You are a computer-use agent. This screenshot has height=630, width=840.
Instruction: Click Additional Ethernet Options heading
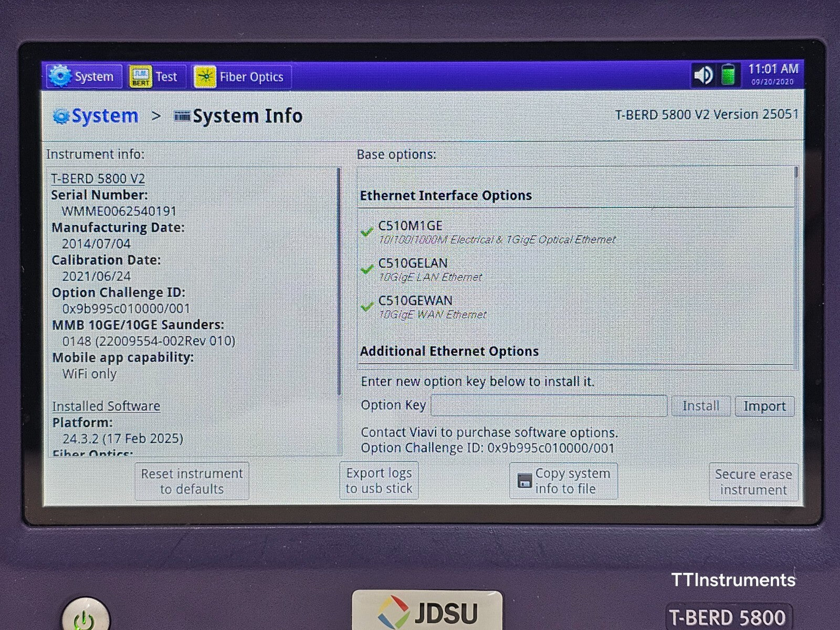click(x=449, y=351)
